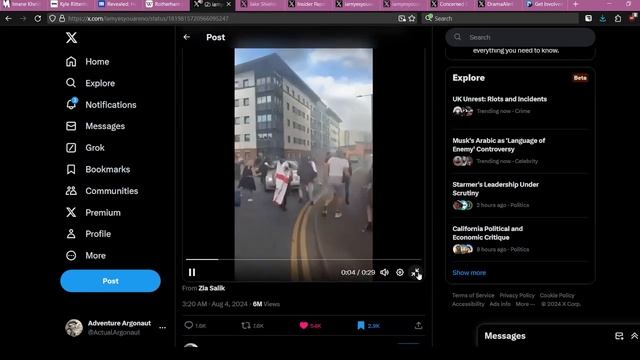The width and height of the screenshot is (640, 360).
Task: Open Privacy Policy link
Action: click(517, 295)
